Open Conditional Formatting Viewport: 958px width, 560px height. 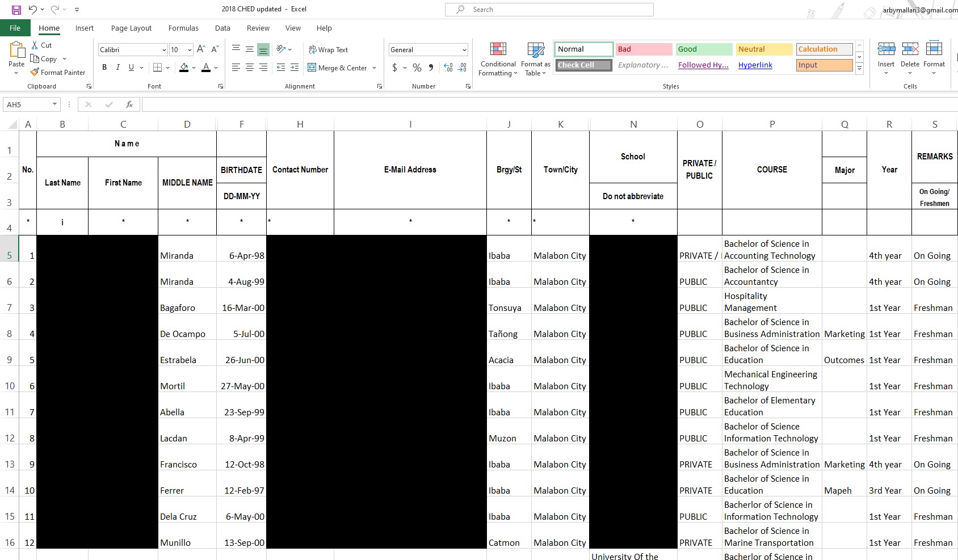click(x=498, y=59)
